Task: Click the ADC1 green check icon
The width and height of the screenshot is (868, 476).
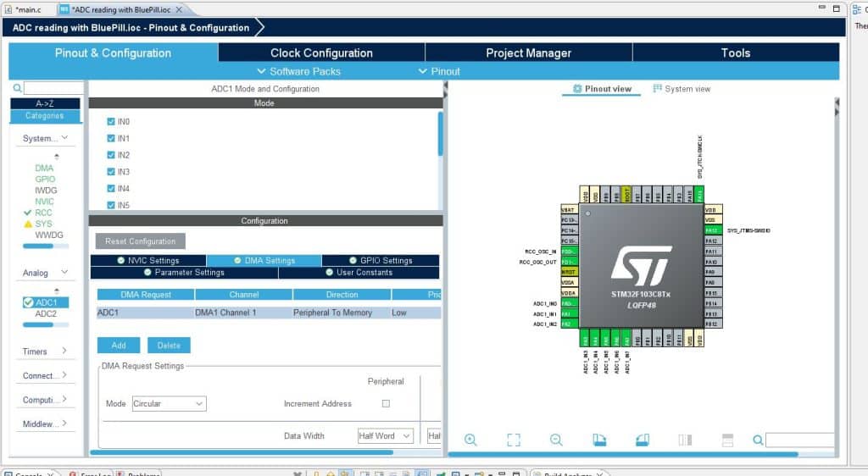Action: point(28,302)
